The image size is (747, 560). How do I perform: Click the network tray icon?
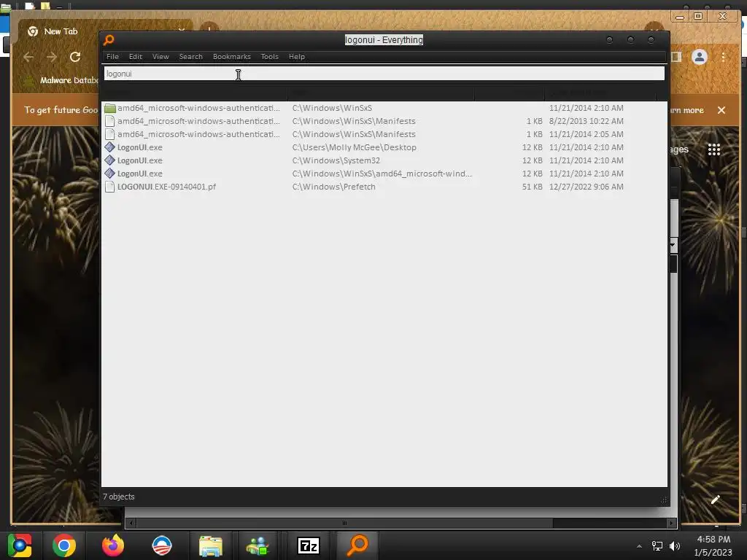pyautogui.click(x=657, y=546)
